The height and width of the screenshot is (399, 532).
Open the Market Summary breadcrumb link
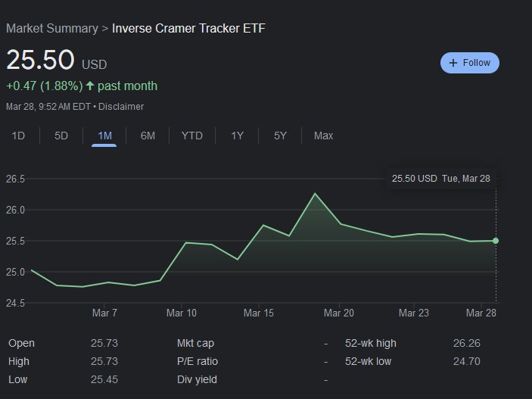coord(52,28)
